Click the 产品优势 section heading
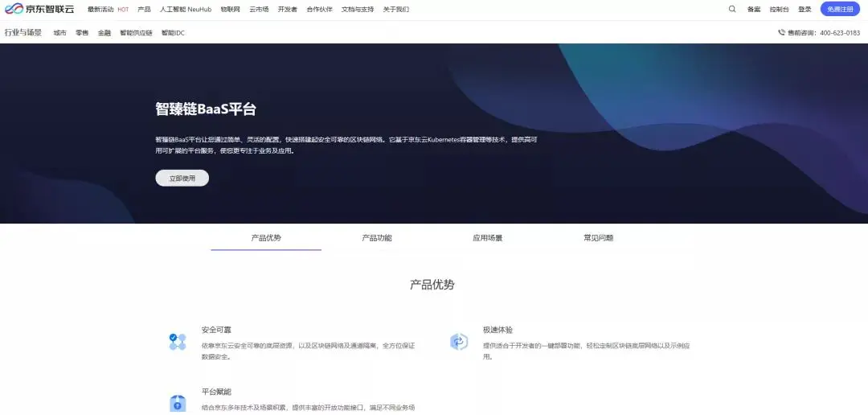Screen dimensions: 868x415 pos(432,285)
